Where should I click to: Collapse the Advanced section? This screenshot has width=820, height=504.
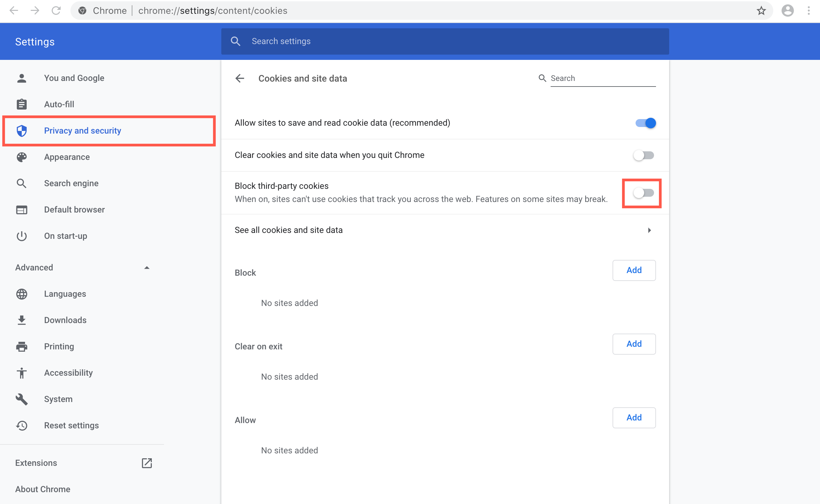pyautogui.click(x=147, y=267)
